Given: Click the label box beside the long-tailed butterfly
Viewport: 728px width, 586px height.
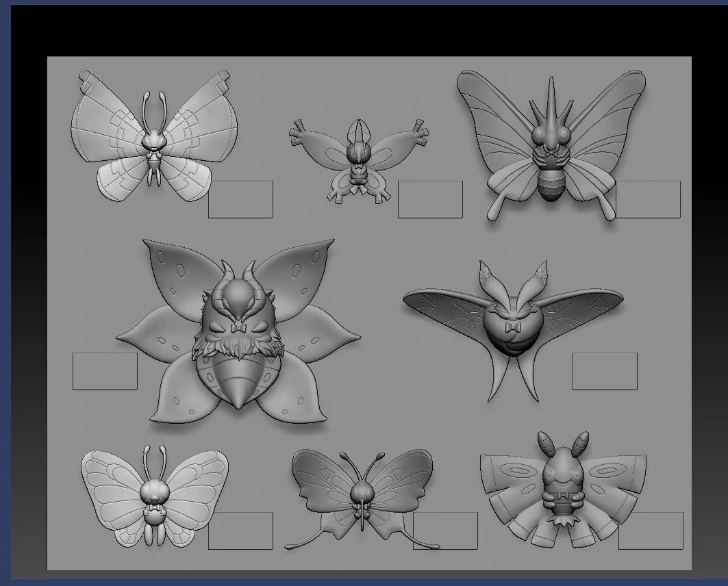Looking at the screenshot, I should (x=445, y=531).
